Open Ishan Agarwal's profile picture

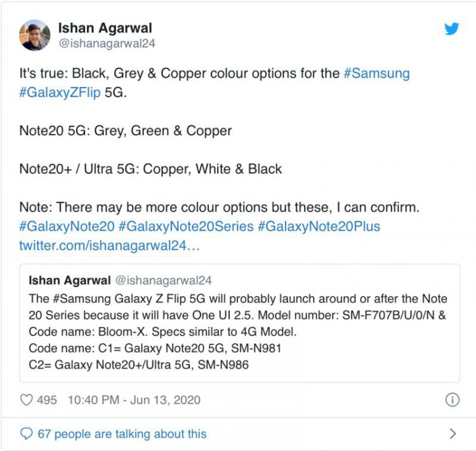coord(35,36)
